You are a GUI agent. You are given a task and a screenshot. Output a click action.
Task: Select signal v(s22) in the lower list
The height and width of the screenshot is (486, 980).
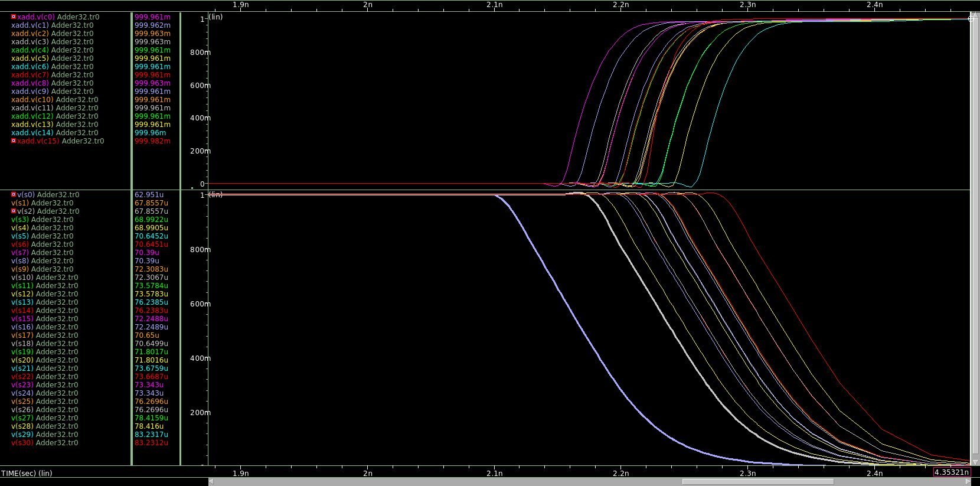point(44,377)
